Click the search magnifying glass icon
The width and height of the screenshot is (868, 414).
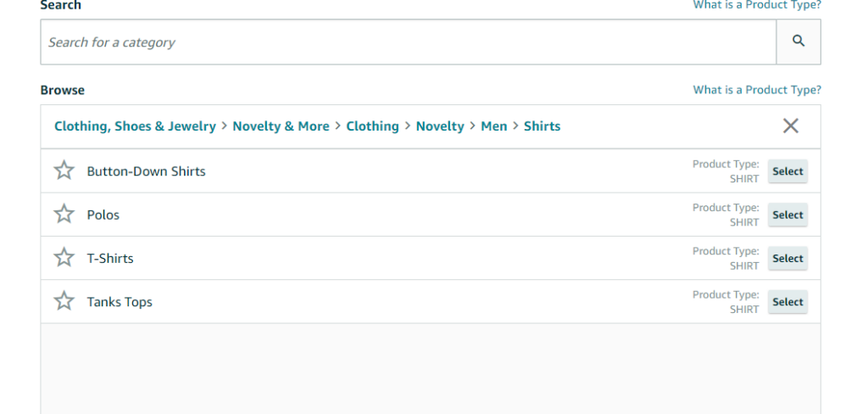pos(798,42)
